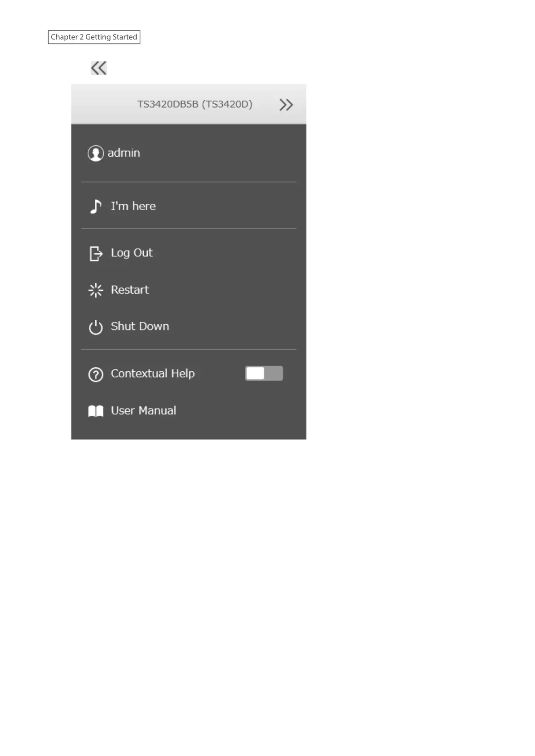Click the Shut Down power icon
Viewport: 535px width, 756px height.
click(x=96, y=327)
